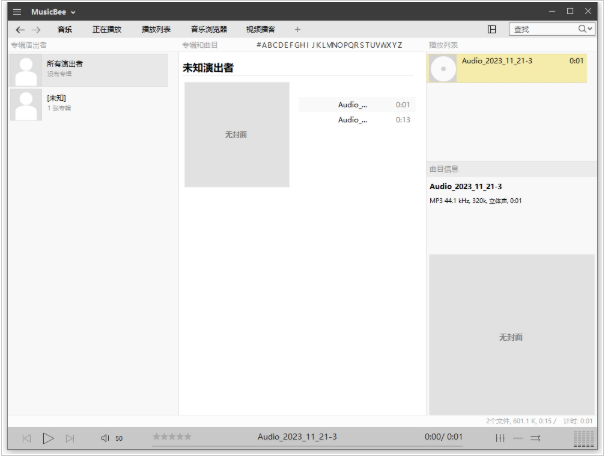Toggle the repeat mode icon

pos(536,438)
